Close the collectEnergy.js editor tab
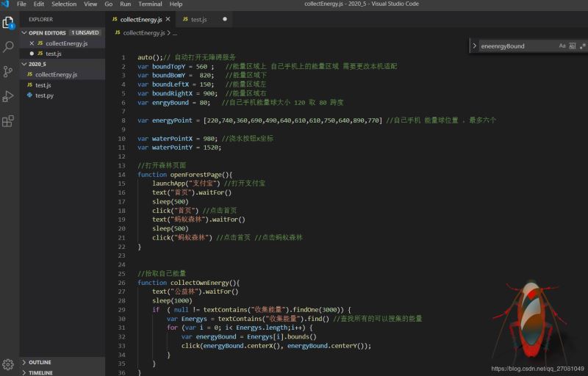Screen dimensions: 588x376 [168, 19]
